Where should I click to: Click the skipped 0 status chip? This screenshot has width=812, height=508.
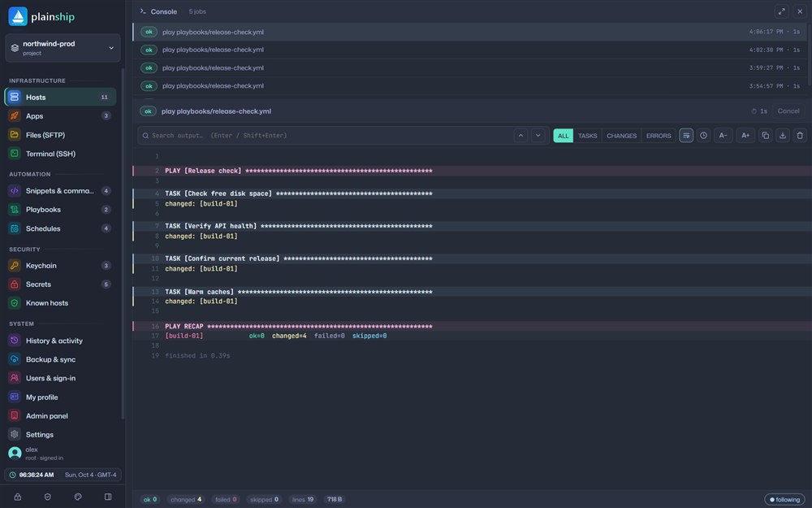(x=264, y=500)
